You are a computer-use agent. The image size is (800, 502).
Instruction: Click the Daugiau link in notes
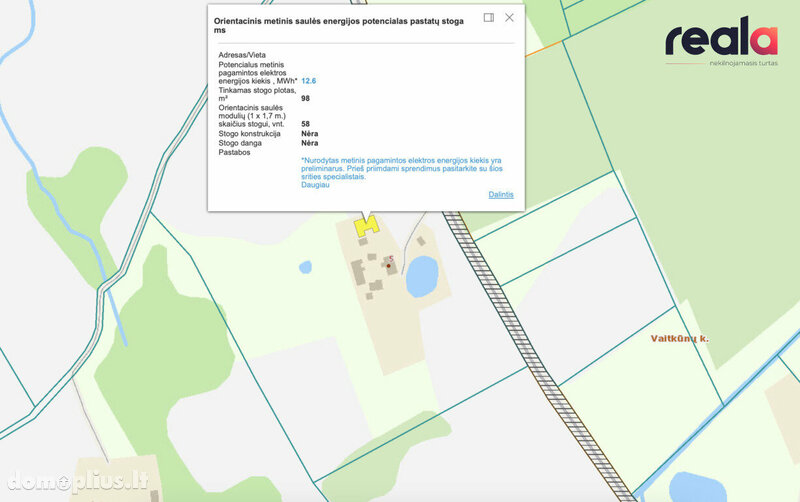(x=315, y=185)
